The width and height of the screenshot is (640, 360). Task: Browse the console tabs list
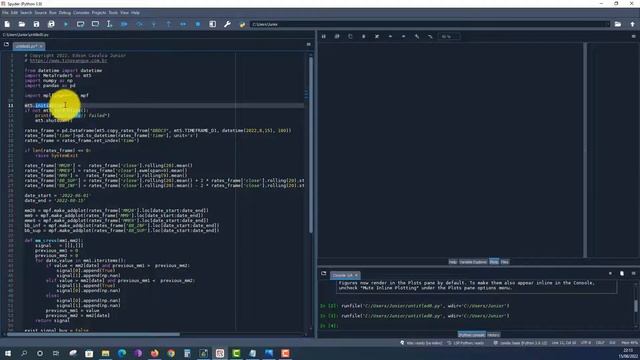point(324,273)
